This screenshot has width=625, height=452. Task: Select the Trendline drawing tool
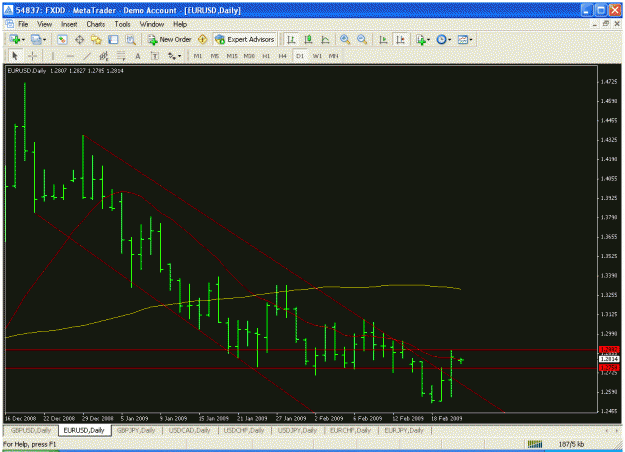pyautogui.click(x=87, y=56)
